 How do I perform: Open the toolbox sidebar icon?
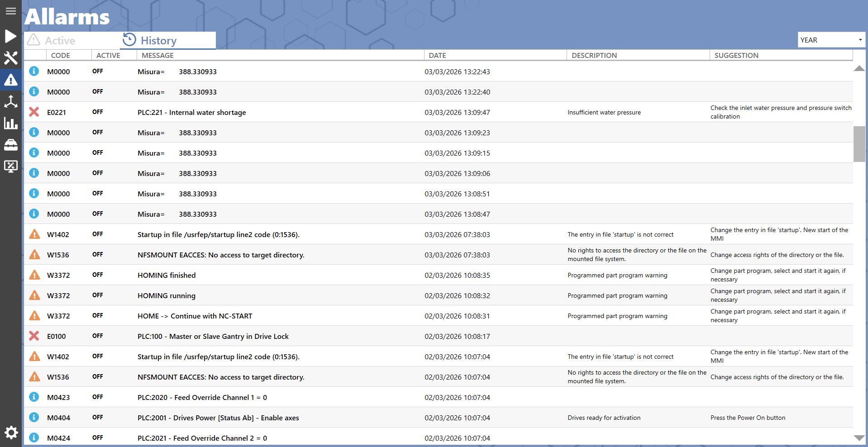[x=11, y=145]
